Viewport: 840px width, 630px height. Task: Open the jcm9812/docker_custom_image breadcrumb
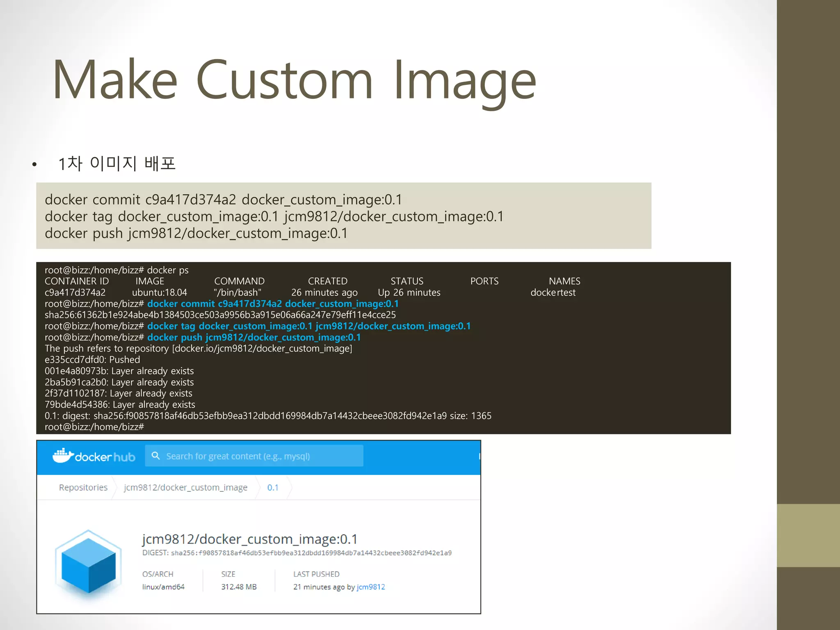coord(185,487)
